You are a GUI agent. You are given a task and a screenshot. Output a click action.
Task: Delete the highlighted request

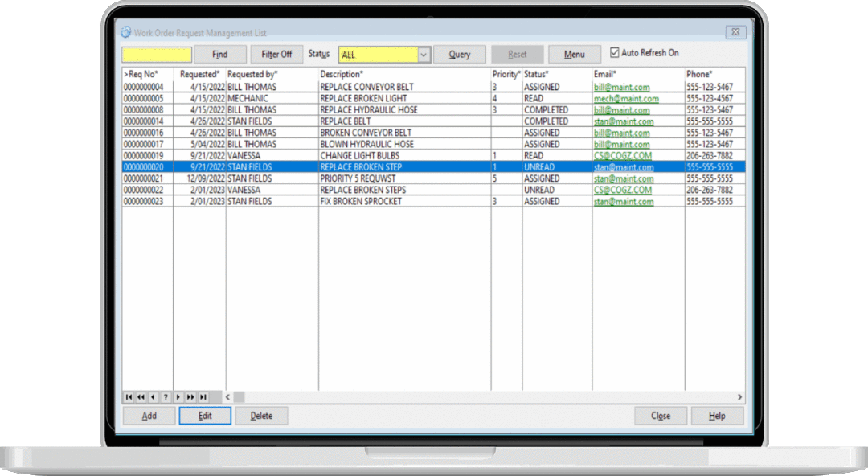point(261,416)
